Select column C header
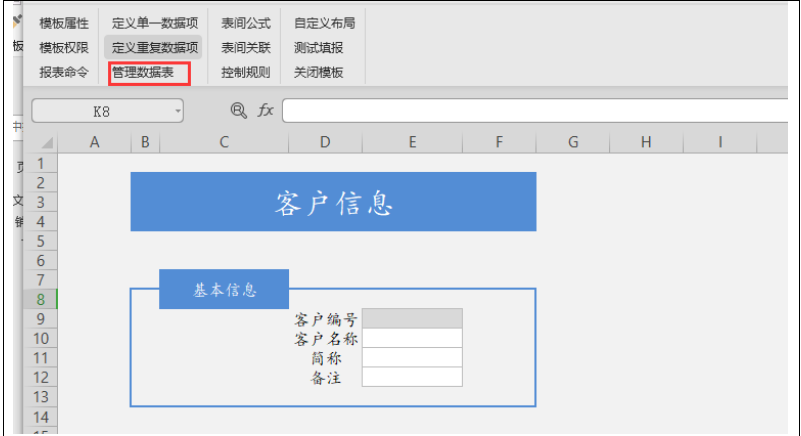801x436 pixels. (224, 143)
